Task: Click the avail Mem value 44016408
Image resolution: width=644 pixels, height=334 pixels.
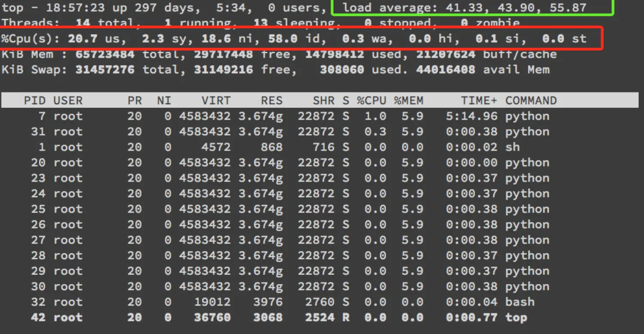Action: point(446,70)
